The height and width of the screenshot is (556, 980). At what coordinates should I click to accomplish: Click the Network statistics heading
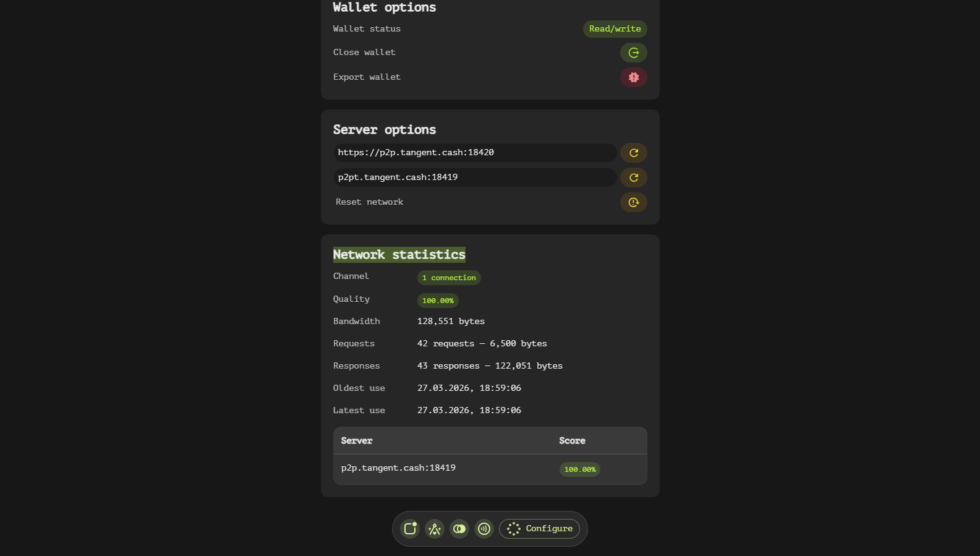399,255
